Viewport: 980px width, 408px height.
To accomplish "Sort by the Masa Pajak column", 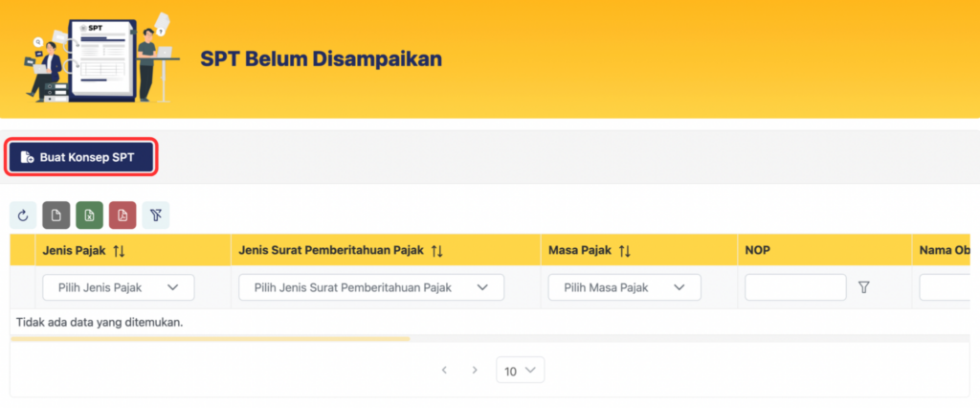I will tap(624, 251).
